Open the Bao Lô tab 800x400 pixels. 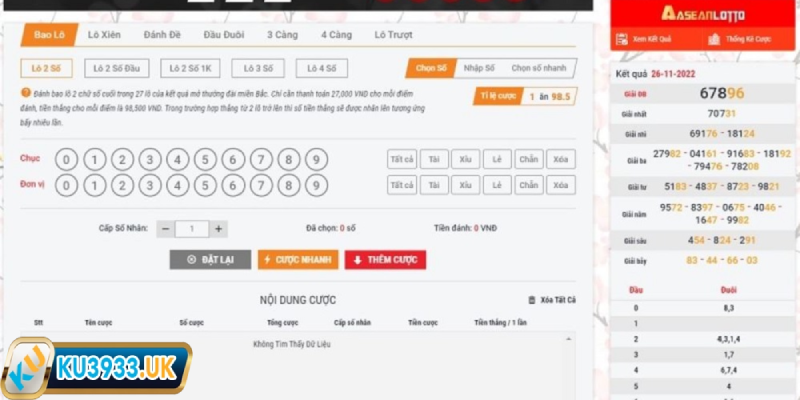[x=49, y=35]
